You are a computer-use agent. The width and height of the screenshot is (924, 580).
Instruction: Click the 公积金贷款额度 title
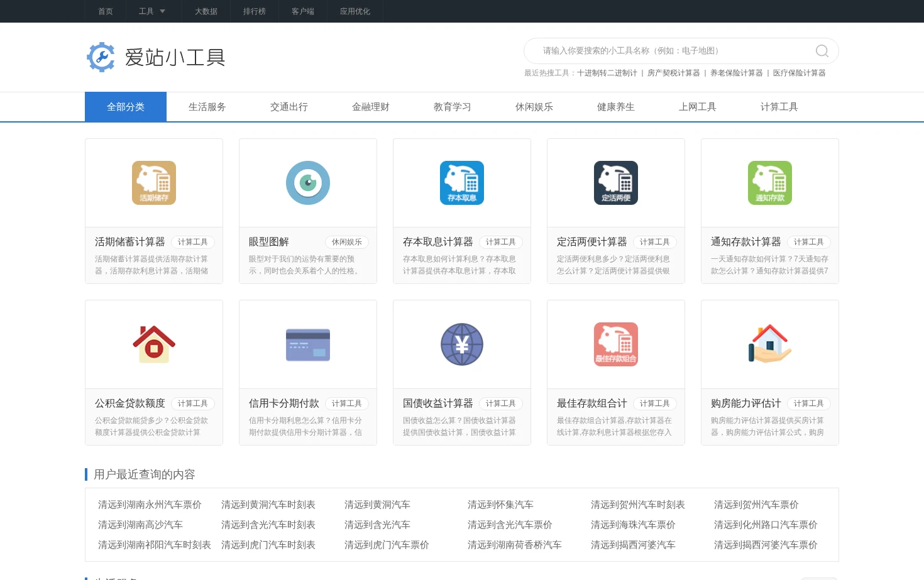[x=130, y=403]
